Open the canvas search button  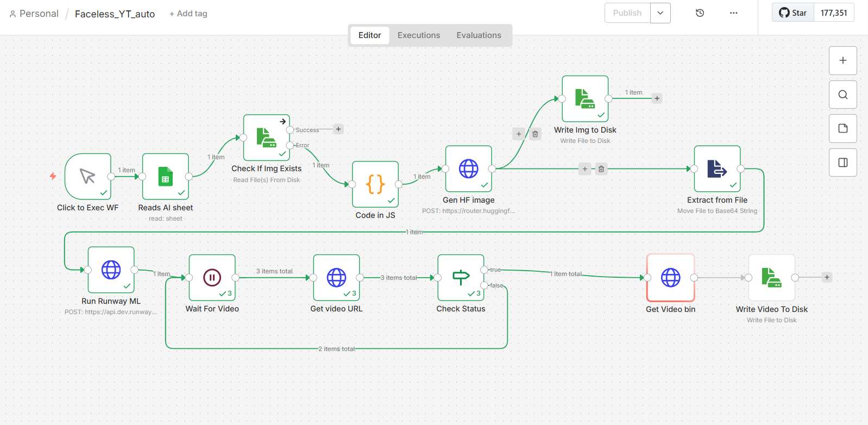tap(843, 95)
